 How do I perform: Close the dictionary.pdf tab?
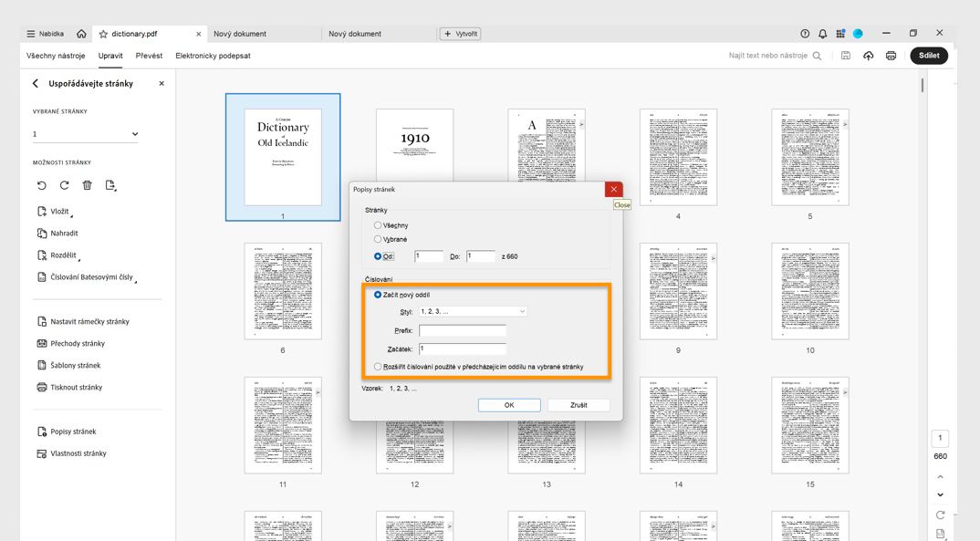coord(199,34)
